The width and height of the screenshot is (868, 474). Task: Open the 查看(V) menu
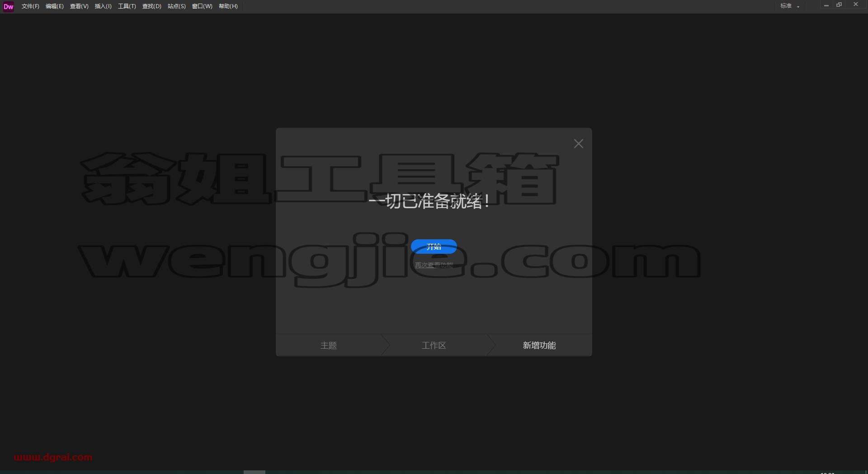79,6
